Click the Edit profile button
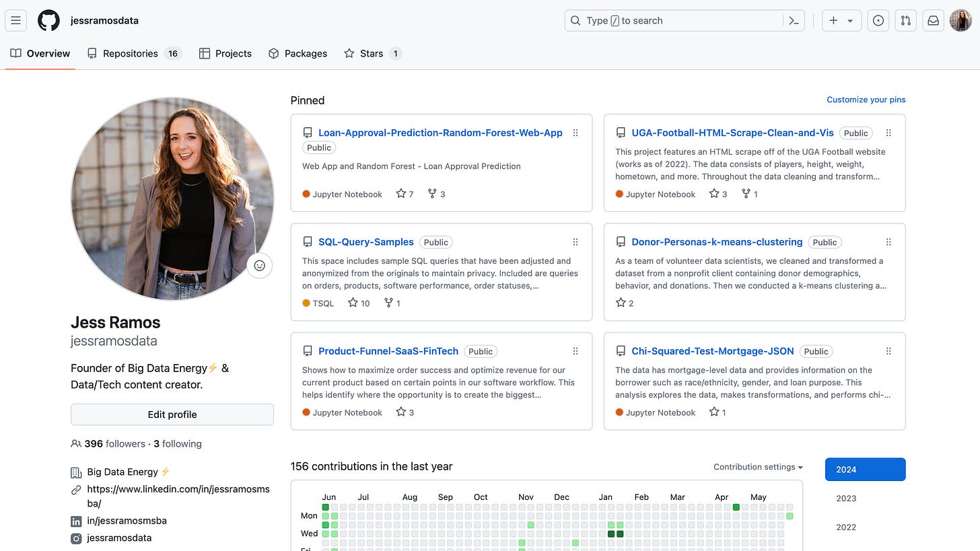This screenshot has width=980, height=551. [172, 414]
